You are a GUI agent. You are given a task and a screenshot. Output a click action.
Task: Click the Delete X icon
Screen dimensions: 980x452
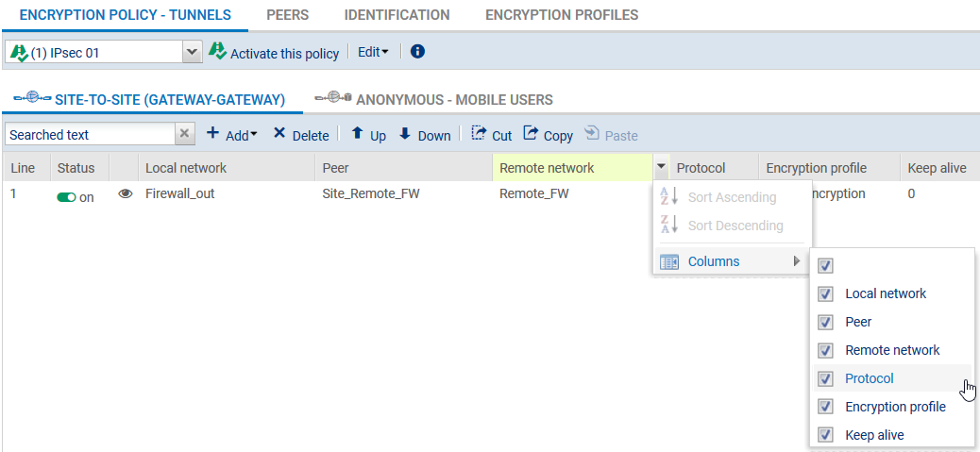pos(279,134)
